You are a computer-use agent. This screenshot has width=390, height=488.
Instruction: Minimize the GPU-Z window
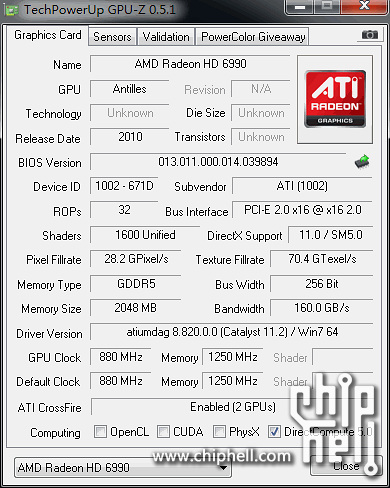pos(299,7)
